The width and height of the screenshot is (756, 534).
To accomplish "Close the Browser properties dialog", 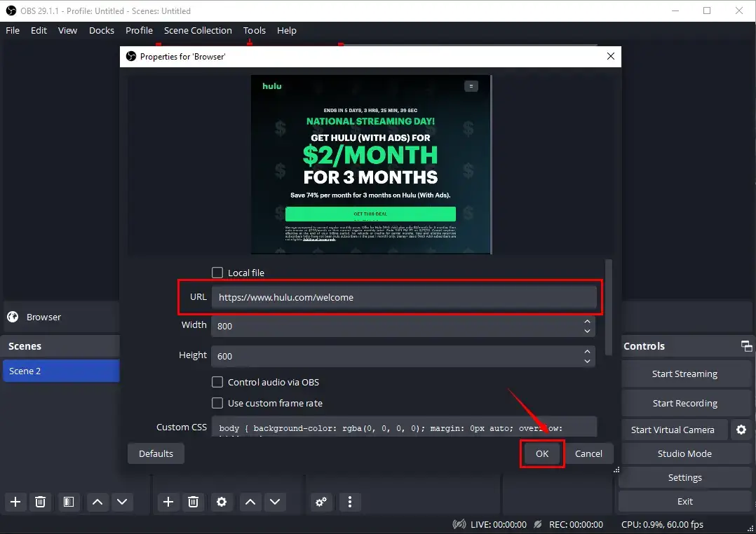I will coord(610,56).
